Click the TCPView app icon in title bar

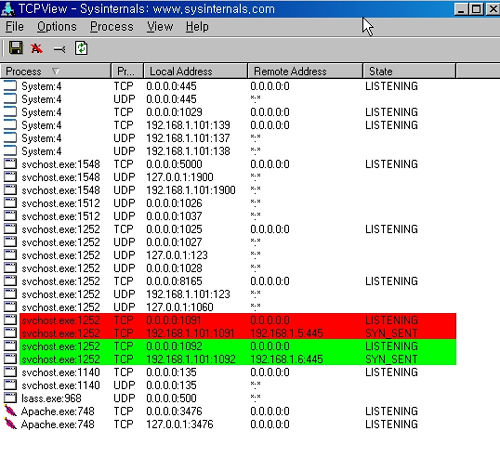pos(8,9)
